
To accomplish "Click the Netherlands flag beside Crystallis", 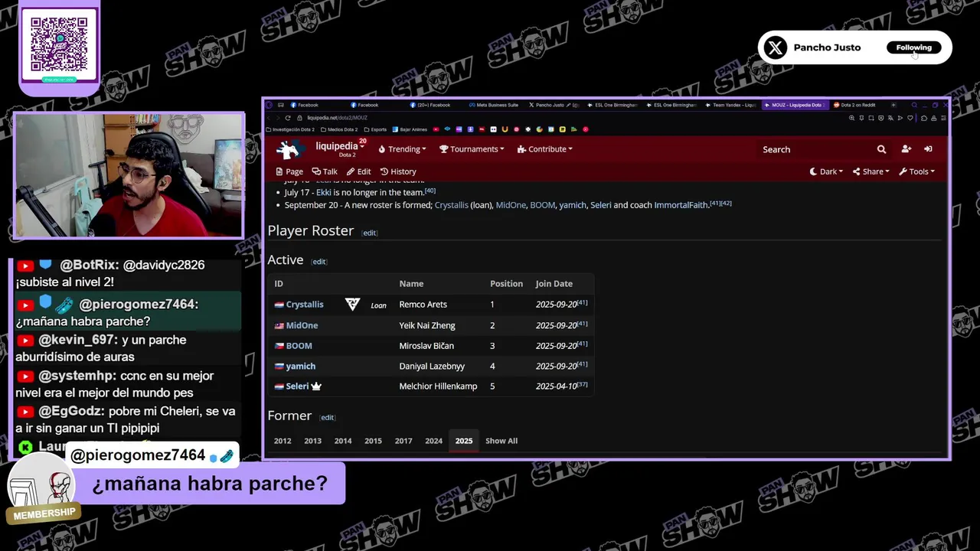I will click(279, 305).
